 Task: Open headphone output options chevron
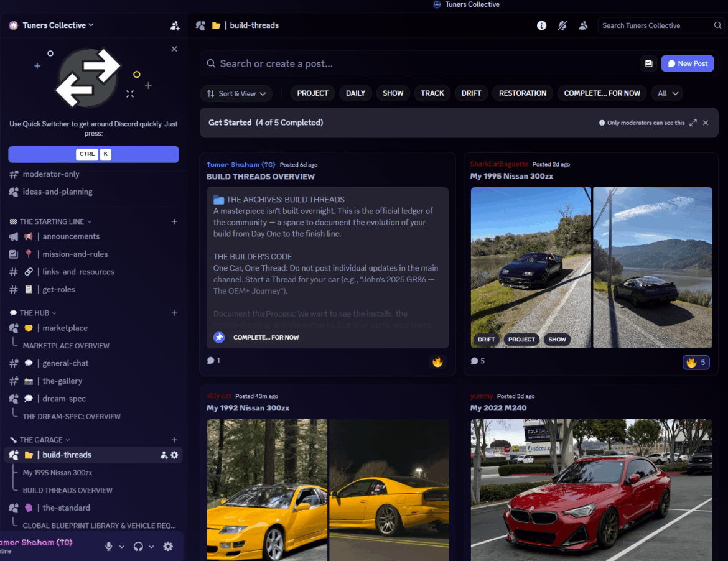151,547
